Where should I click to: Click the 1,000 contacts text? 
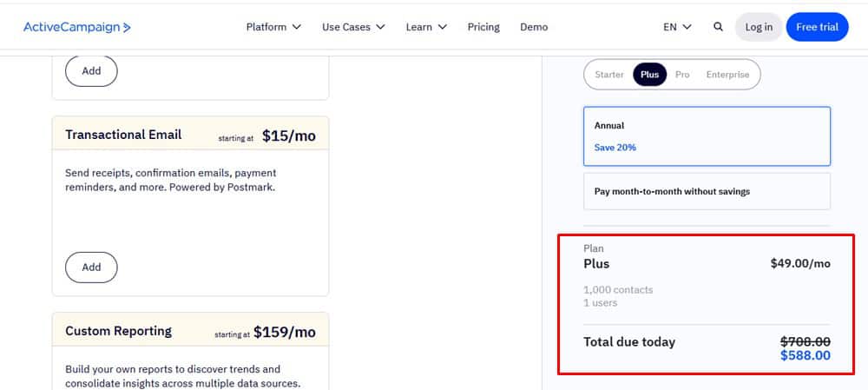coord(618,290)
